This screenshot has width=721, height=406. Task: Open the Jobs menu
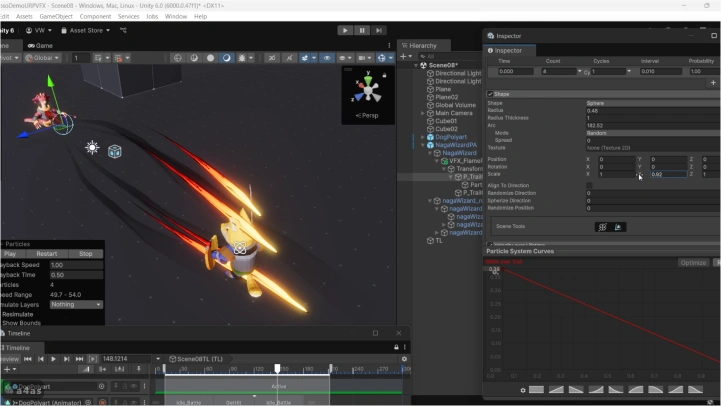click(x=152, y=17)
